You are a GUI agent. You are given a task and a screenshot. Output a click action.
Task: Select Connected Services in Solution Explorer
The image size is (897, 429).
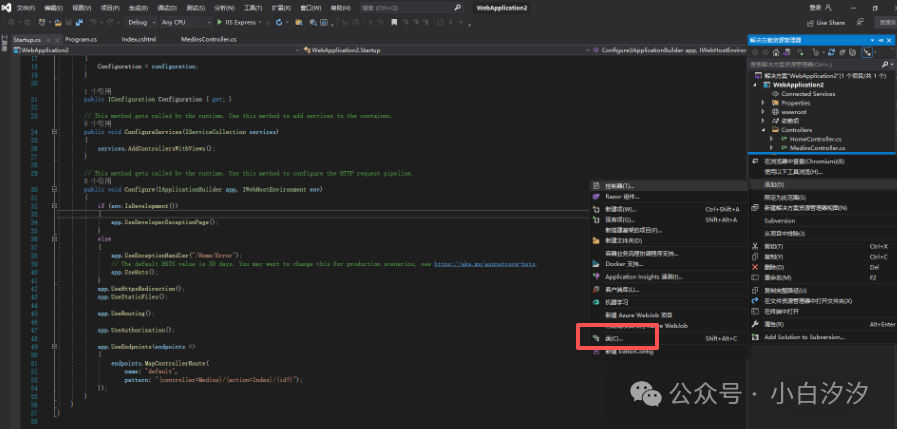pos(808,94)
